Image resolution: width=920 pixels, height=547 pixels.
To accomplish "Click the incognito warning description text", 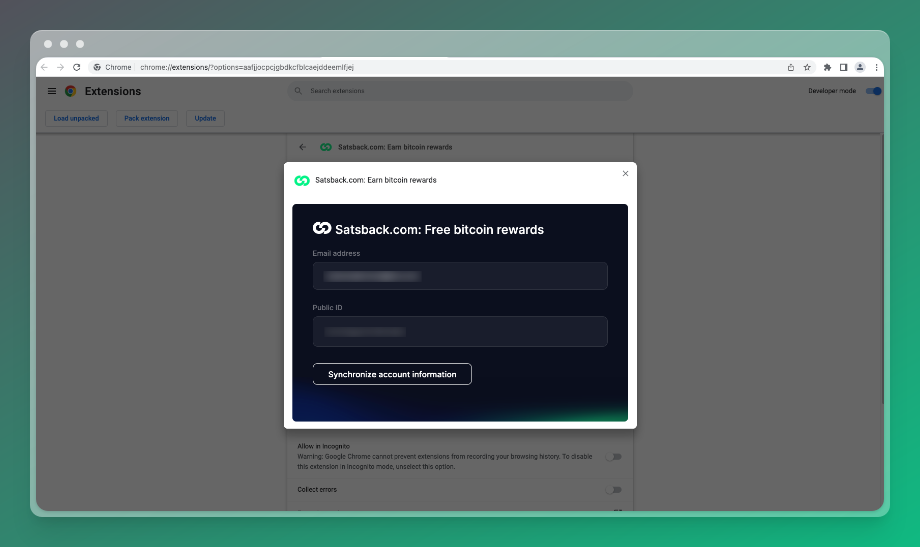I will tap(445, 461).
